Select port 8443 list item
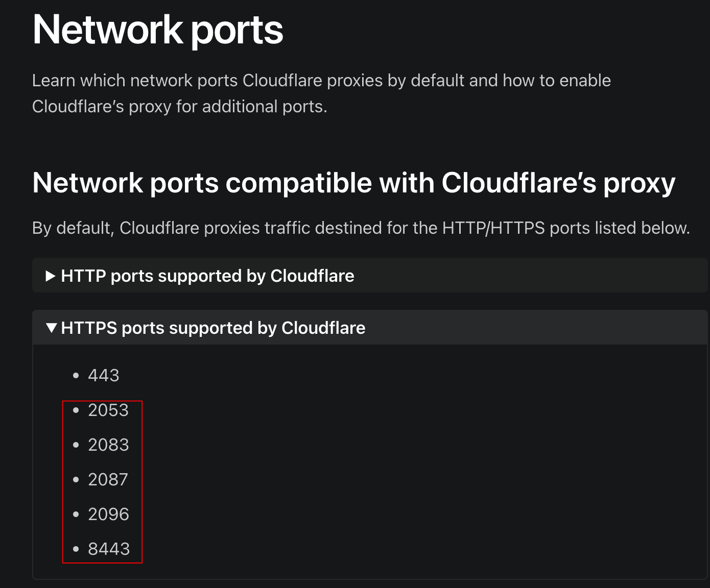 [x=109, y=549]
